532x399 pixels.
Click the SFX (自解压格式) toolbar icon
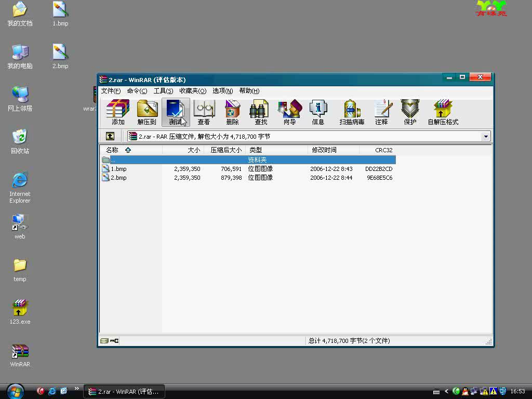coord(443,112)
